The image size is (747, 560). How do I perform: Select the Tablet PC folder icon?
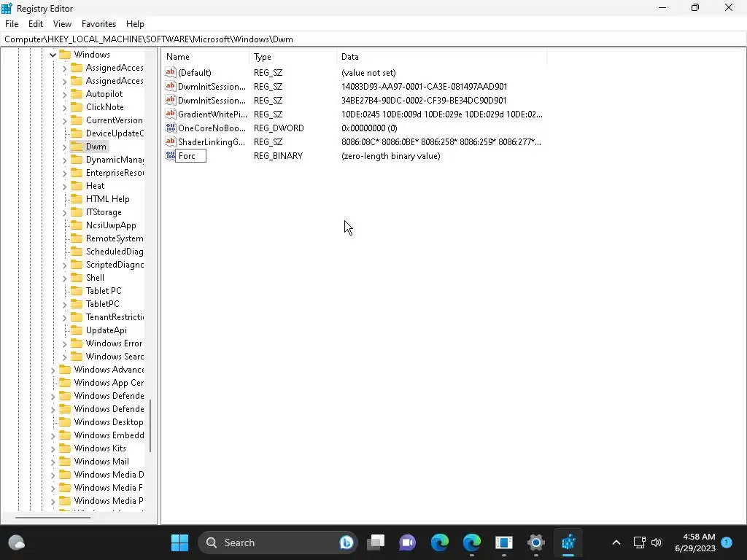[x=77, y=291]
